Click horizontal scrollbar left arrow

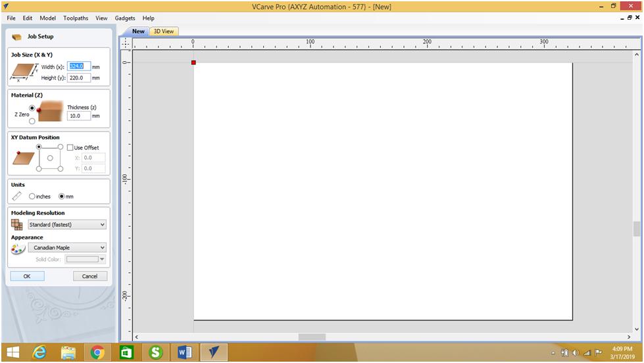pos(137,337)
